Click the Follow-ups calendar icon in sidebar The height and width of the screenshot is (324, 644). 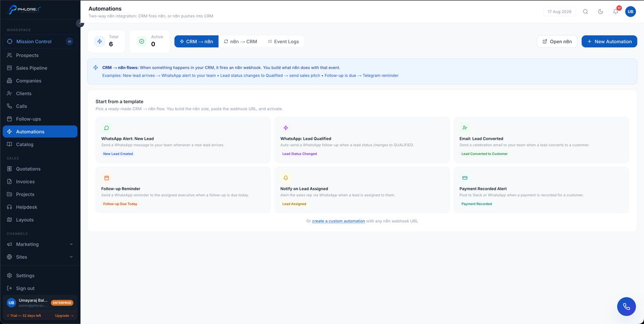pos(10,119)
